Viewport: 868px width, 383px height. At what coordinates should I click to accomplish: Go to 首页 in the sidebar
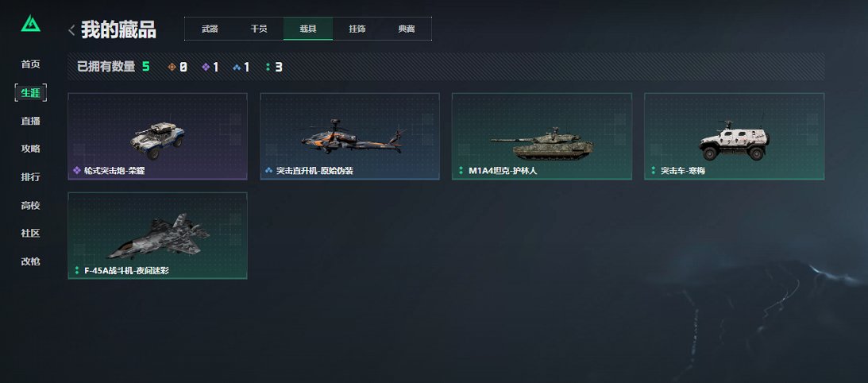(x=30, y=64)
